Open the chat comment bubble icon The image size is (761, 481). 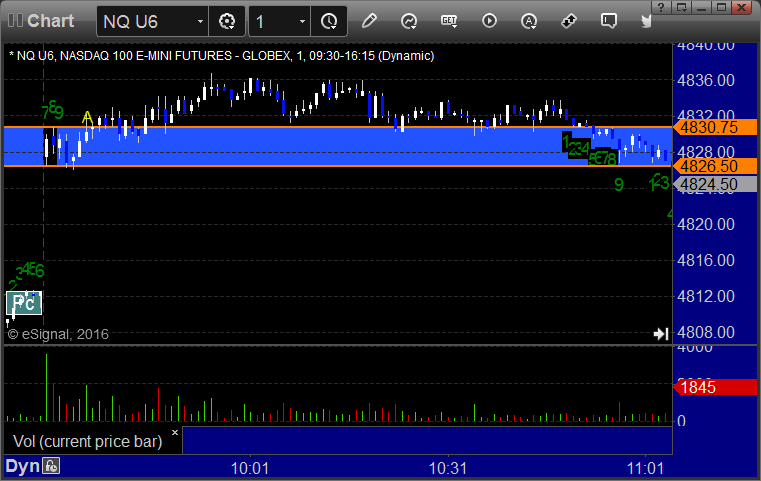click(609, 21)
